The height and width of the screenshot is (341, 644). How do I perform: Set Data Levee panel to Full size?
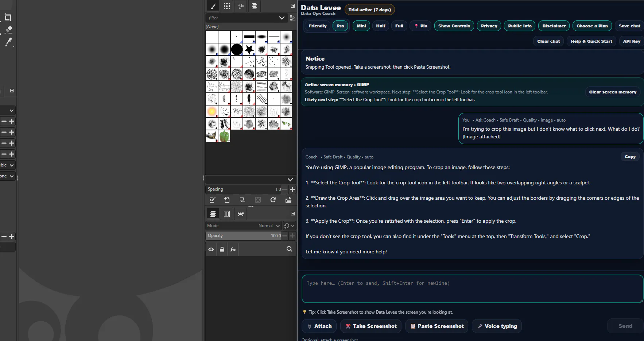399,26
